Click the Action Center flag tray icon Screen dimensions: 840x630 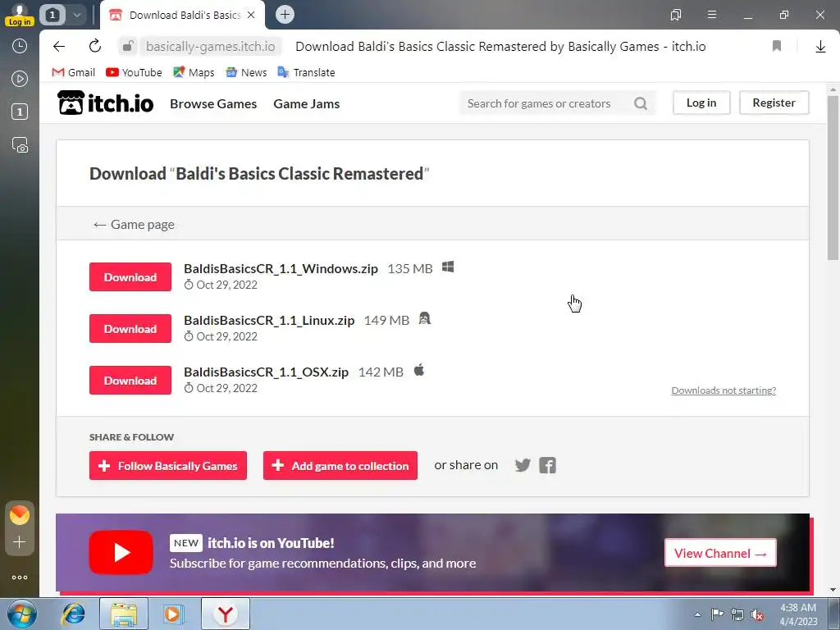(717, 614)
